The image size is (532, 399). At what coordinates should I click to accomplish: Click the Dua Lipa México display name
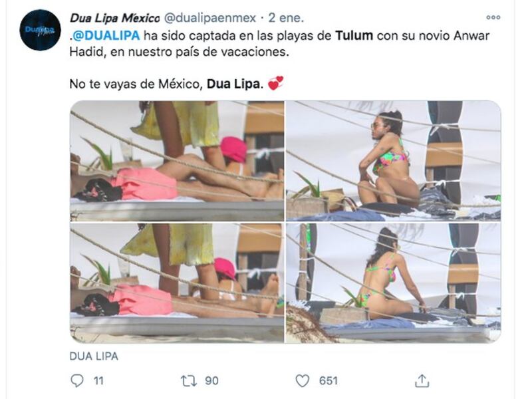coord(114,18)
